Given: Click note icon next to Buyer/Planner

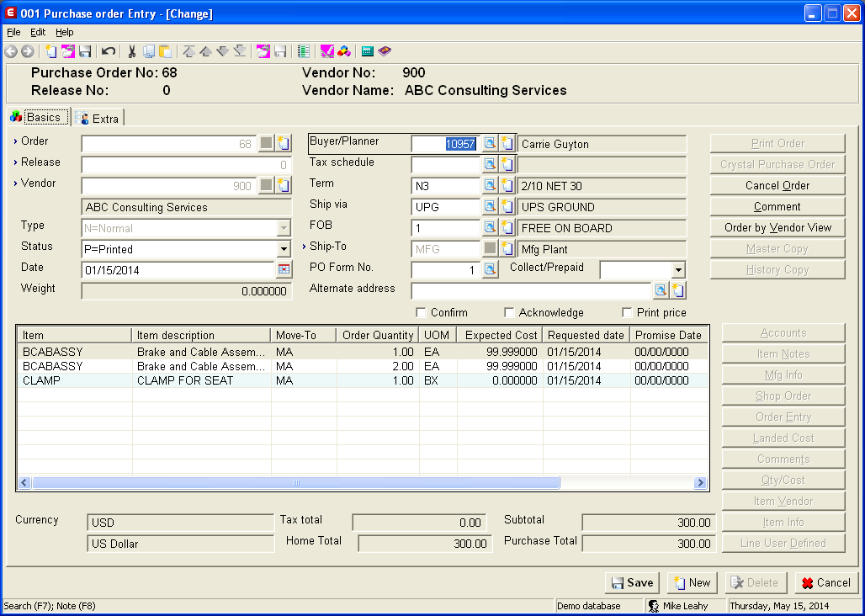Looking at the screenshot, I should (507, 143).
